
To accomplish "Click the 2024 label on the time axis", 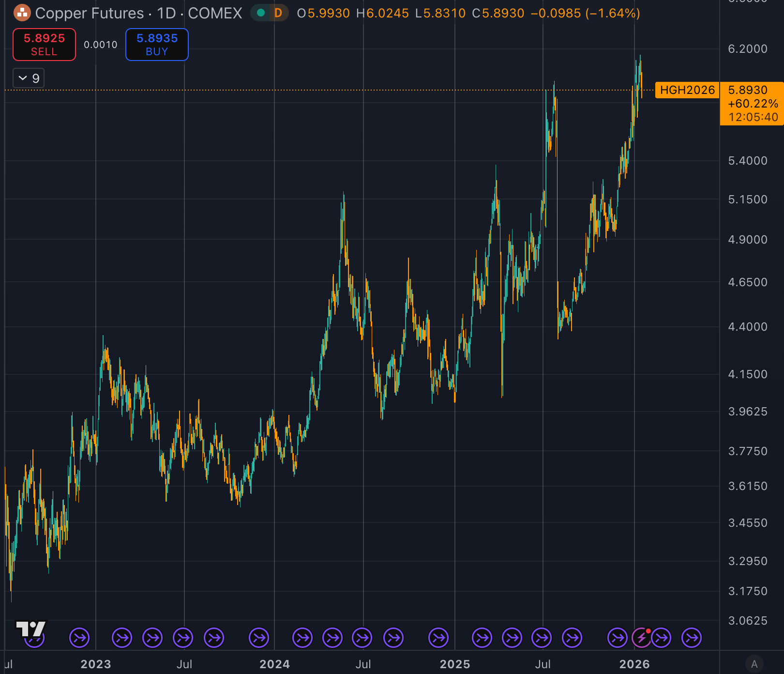I will point(274,664).
